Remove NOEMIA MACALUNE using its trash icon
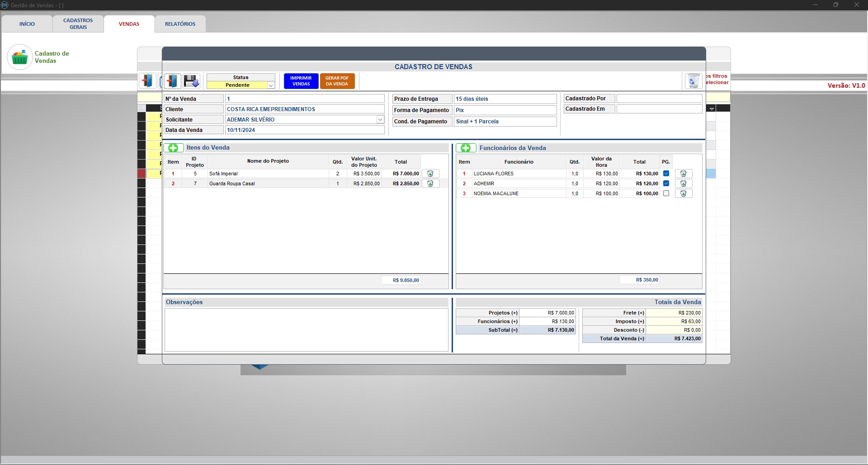The image size is (868, 465). tap(684, 193)
